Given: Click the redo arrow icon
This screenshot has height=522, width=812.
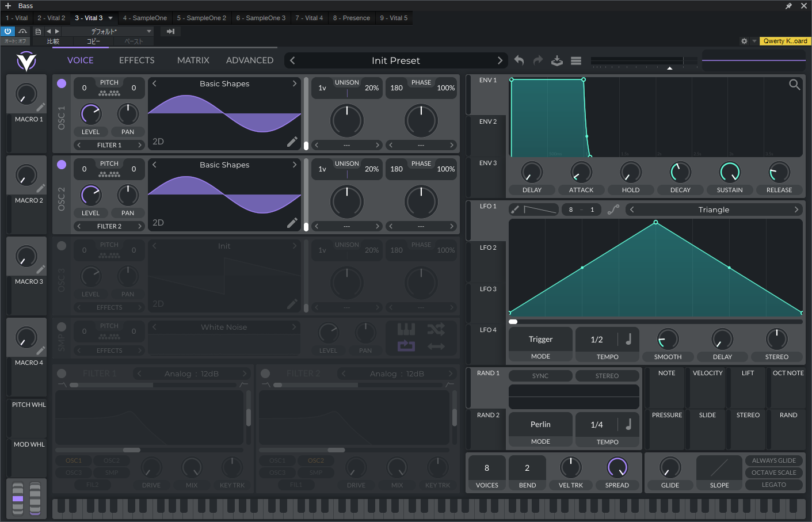Looking at the screenshot, I should coord(538,60).
